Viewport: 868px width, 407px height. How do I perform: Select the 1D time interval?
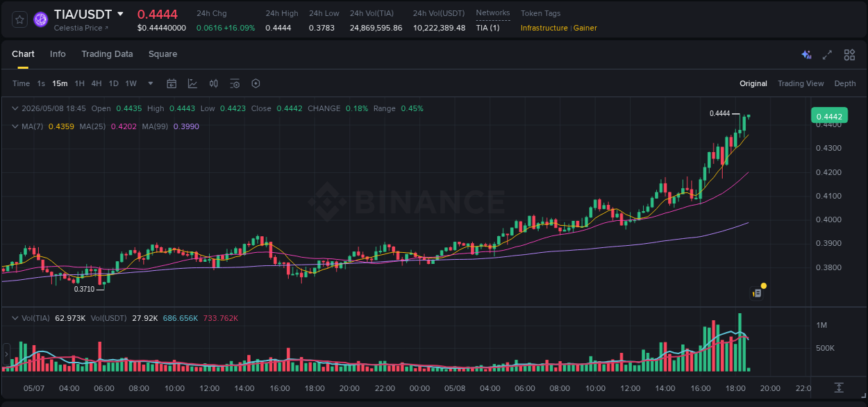tap(113, 83)
